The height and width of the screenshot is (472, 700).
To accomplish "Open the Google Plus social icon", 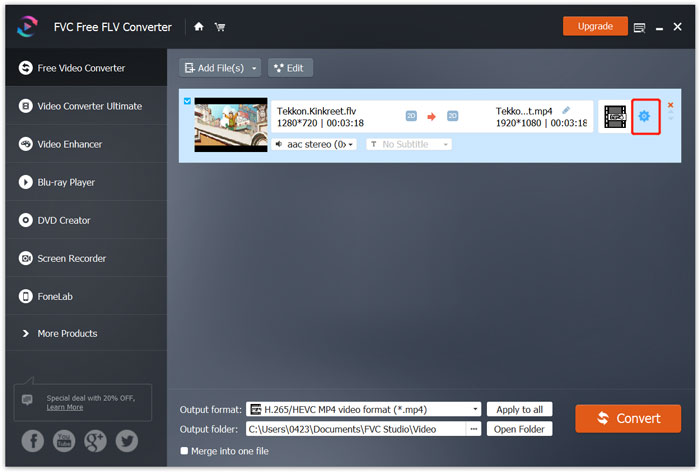I will (x=95, y=441).
